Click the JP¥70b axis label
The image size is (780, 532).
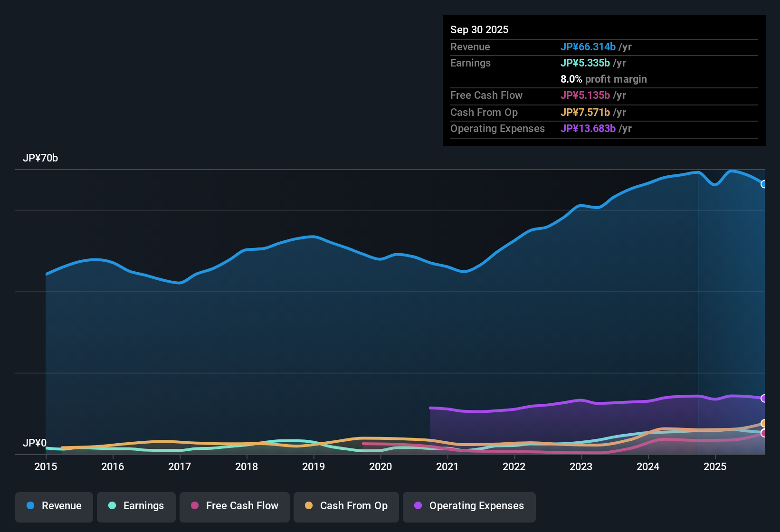point(41,158)
